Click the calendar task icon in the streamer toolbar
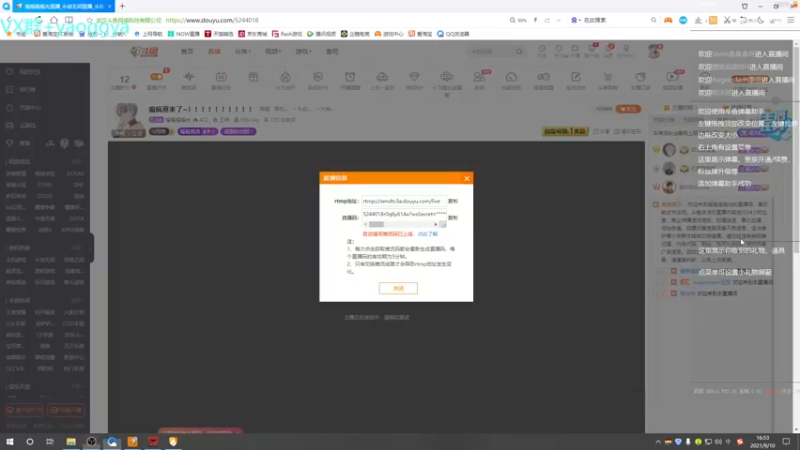The height and width of the screenshot is (450, 800). tap(221, 77)
